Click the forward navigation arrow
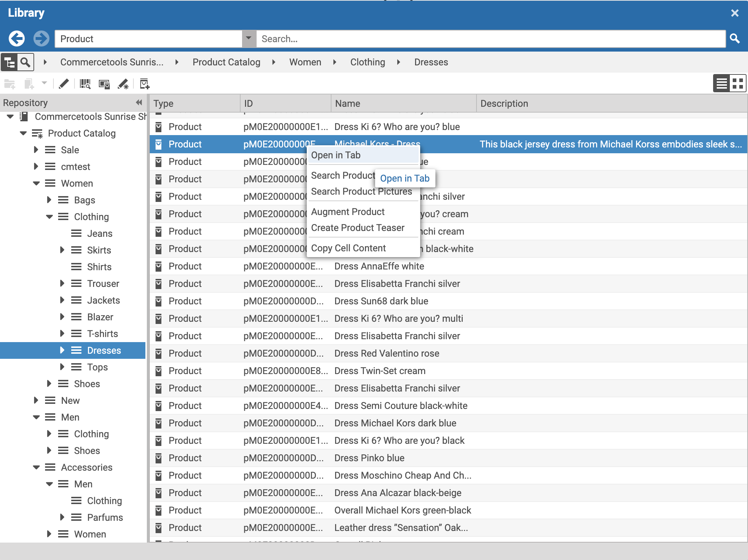 41,38
